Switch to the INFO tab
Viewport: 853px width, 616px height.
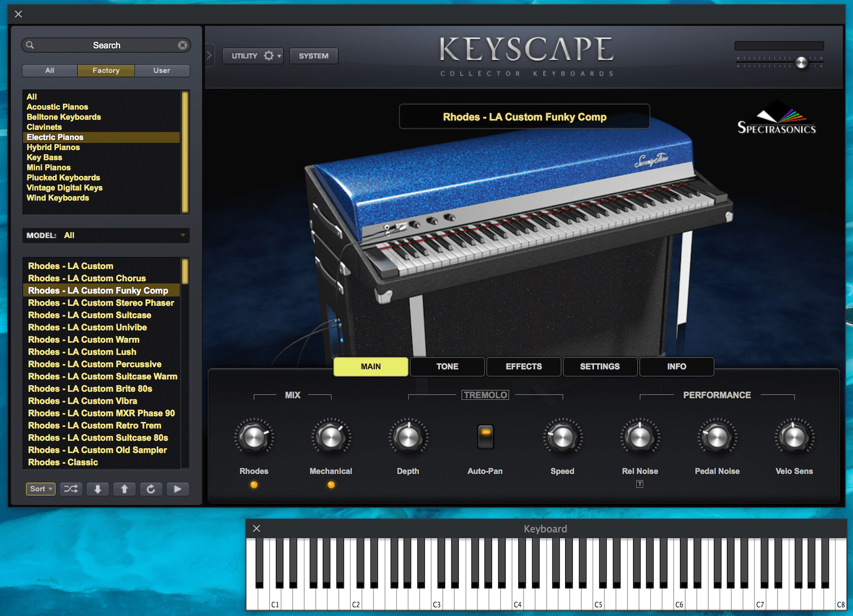677,367
